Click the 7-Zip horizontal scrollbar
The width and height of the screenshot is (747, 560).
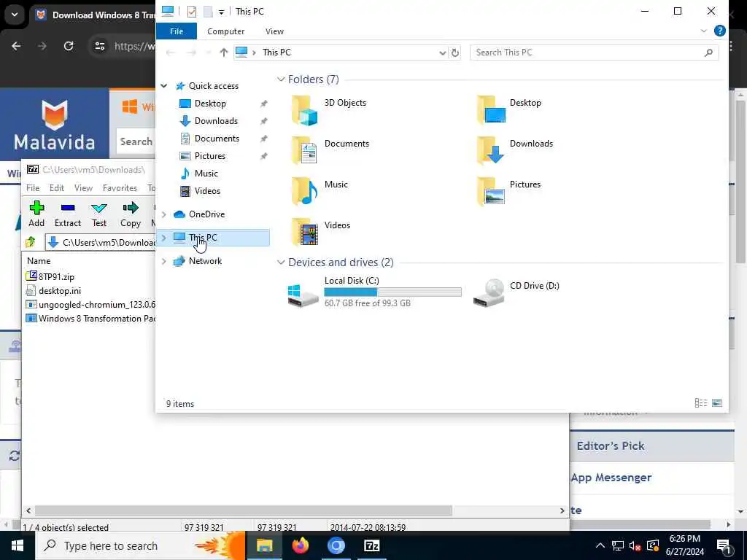tap(243, 511)
